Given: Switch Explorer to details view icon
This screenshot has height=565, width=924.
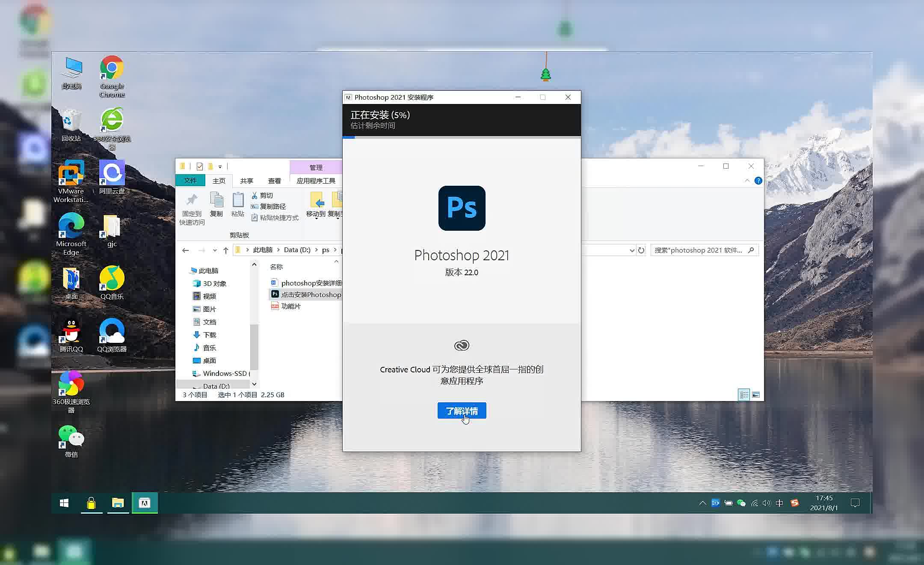Looking at the screenshot, I should pyautogui.click(x=744, y=395).
